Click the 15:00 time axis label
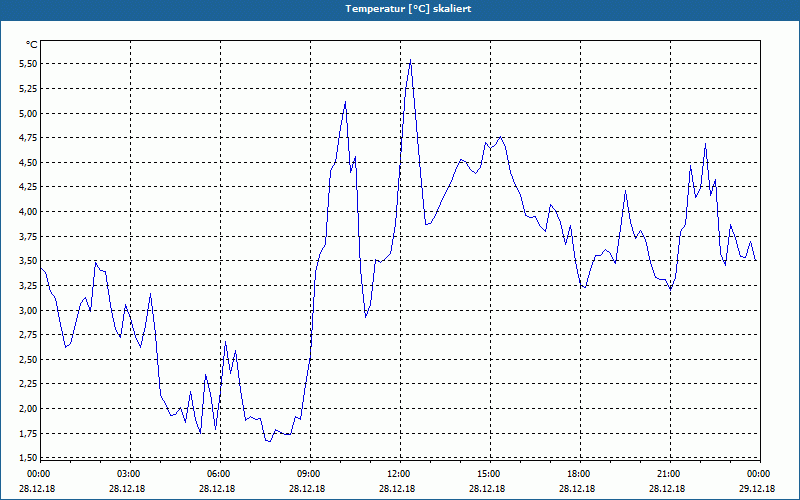 488,474
